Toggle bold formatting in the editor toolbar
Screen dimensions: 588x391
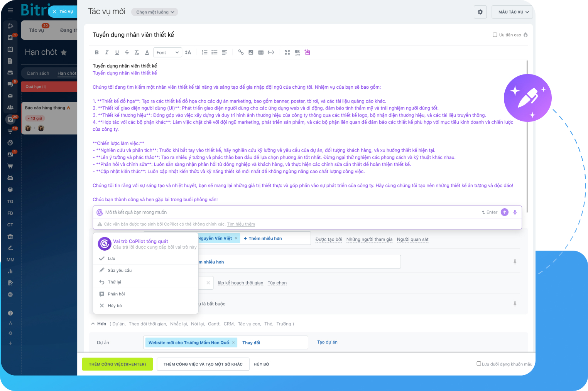click(97, 52)
